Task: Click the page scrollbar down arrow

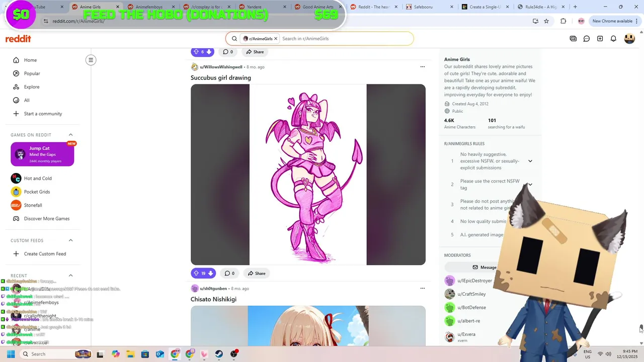Action: [x=641, y=343]
